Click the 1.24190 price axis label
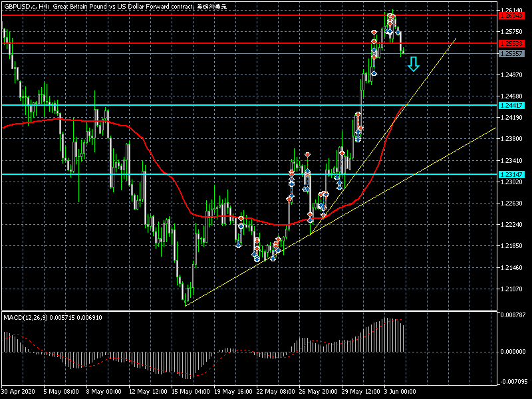This screenshot has height=399, width=532. point(511,118)
